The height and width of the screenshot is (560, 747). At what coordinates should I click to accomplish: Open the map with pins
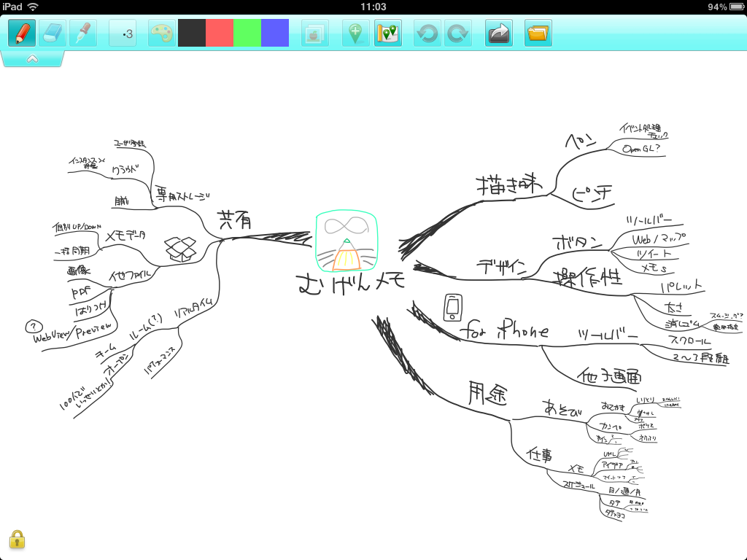click(388, 34)
